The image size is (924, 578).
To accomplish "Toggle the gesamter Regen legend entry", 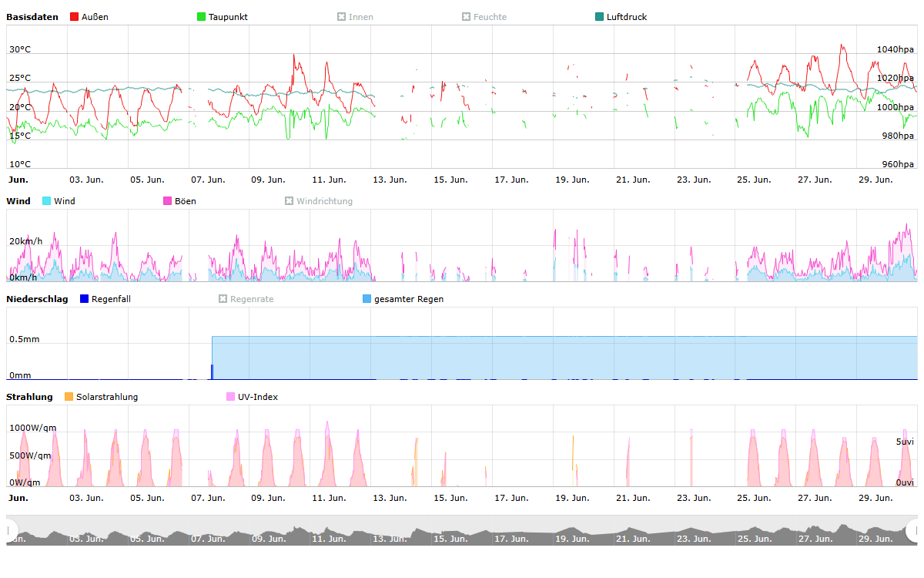I will tap(408, 299).
